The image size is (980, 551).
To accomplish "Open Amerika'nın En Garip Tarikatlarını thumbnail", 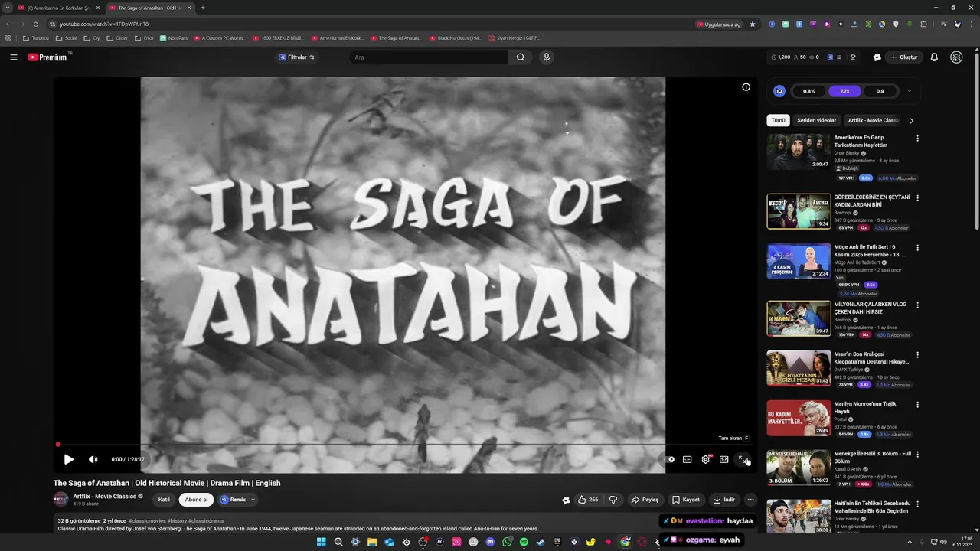I will click(x=799, y=152).
